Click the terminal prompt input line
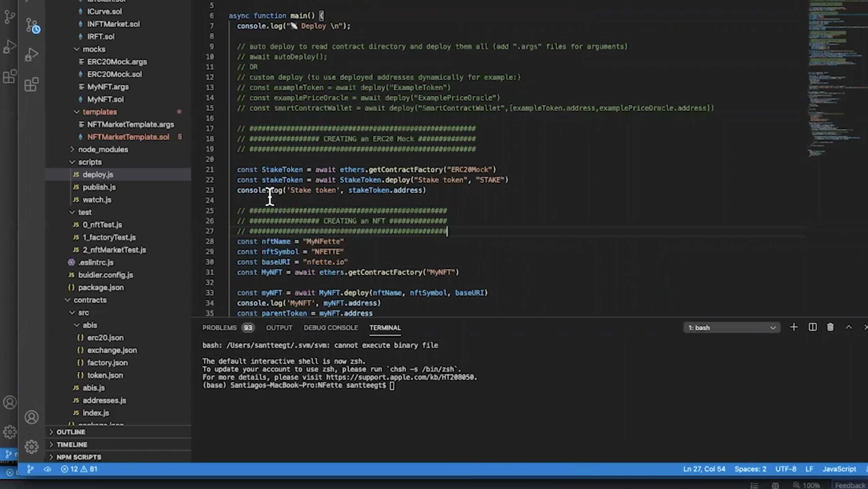Image resolution: width=868 pixels, height=489 pixels. pyautogui.click(x=298, y=386)
